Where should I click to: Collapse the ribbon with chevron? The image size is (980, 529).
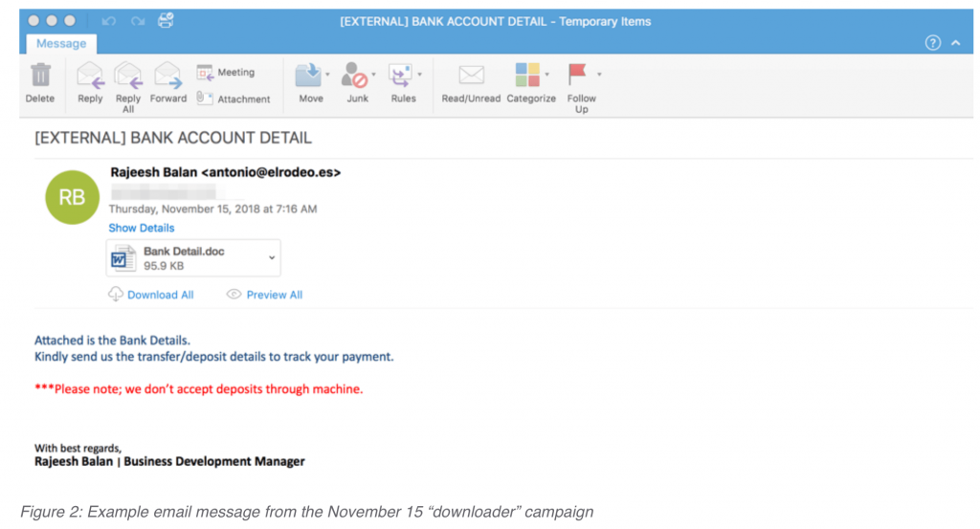tap(955, 43)
